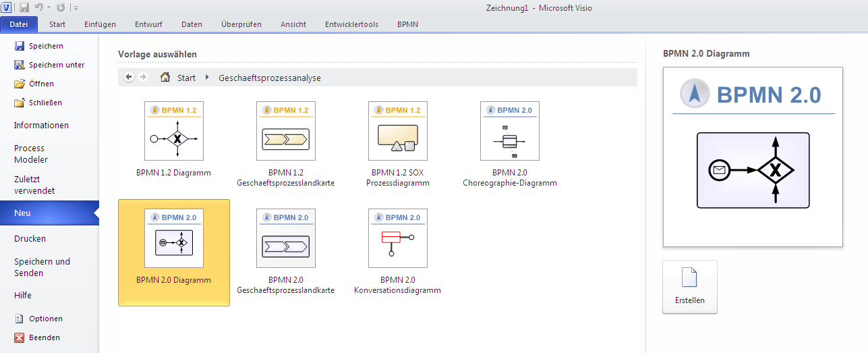Switch to the Entwicklertools ribbon tab
The width and height of the screenshot is (868, 353).
click(351, 24)
